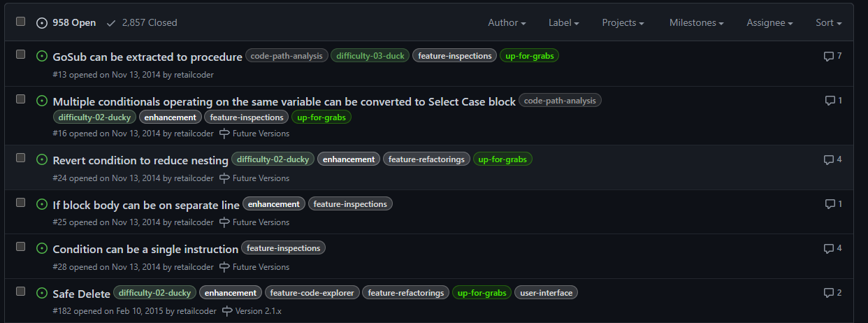This screenshot has height=323, width=868.
Task: Open issue titled Revert condition to reduce nesting
Action: [140, 160]
